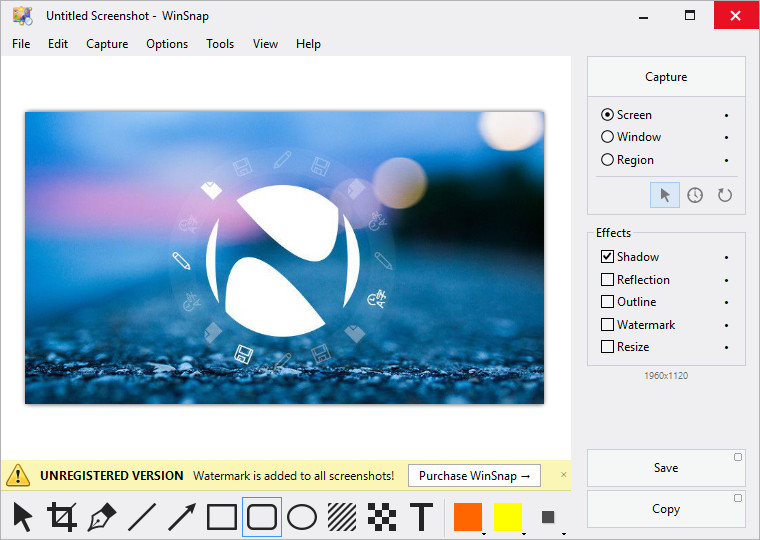Select the Crop tool
Image resolution: width=760 pixels, height=540 pixels.
coord(62,517)
